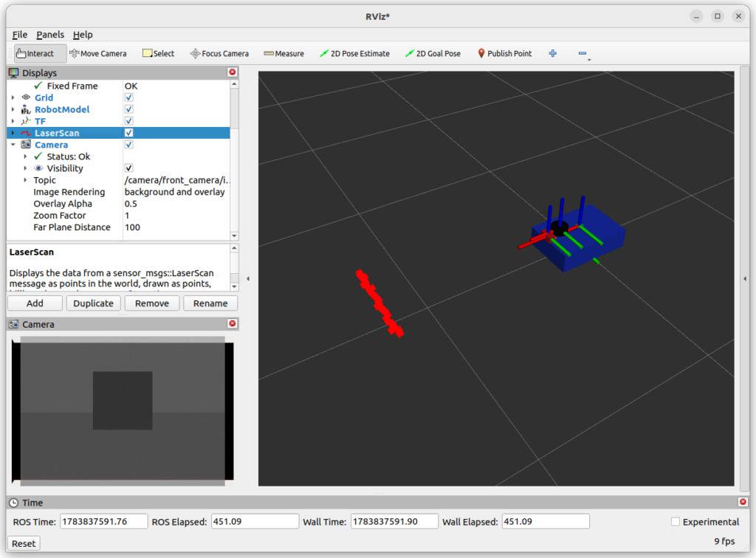The height and width of the screenshot is (558, 756).
Task: Pick the Measure tool
Action: click(x=283, y=53)
